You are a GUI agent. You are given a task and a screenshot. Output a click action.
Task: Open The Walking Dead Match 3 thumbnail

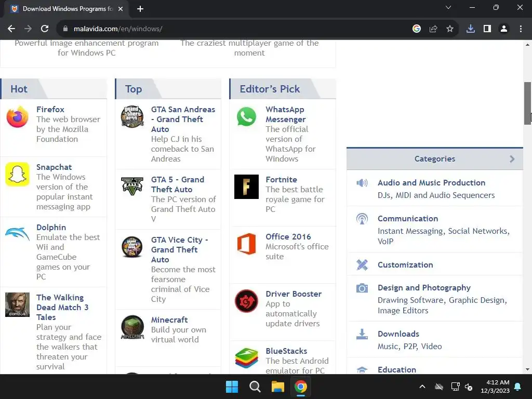click(x=17, y=304)
